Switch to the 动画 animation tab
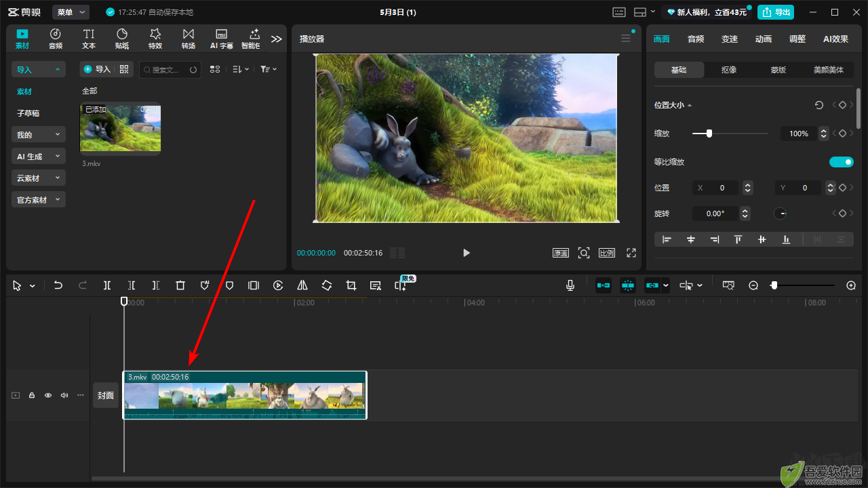 pyautogui.click(x=764, y=39)
